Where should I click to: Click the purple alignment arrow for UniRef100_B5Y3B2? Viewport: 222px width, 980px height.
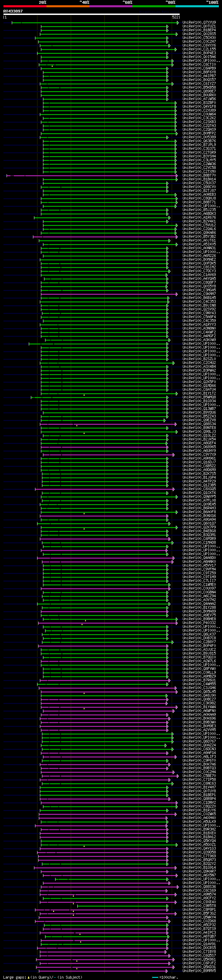(x=105, y=237)
